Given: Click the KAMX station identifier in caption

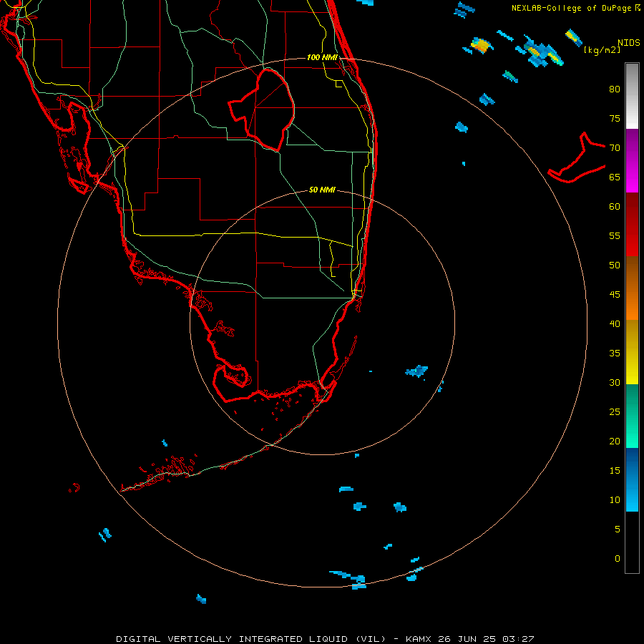Looking at the screenshot, I should 419,639.
